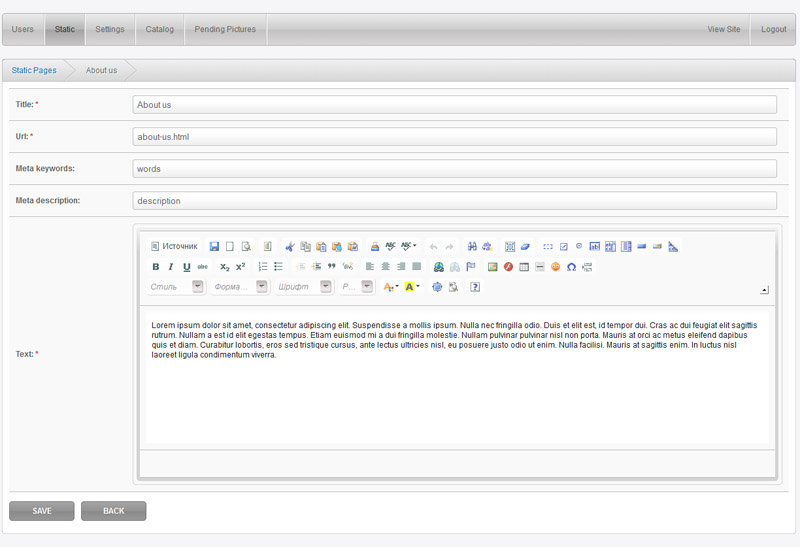This screenshot has height=547, width=800.
Task: Insert an Image Button icon
Action: pyautogui.click(x=658, y=246)
